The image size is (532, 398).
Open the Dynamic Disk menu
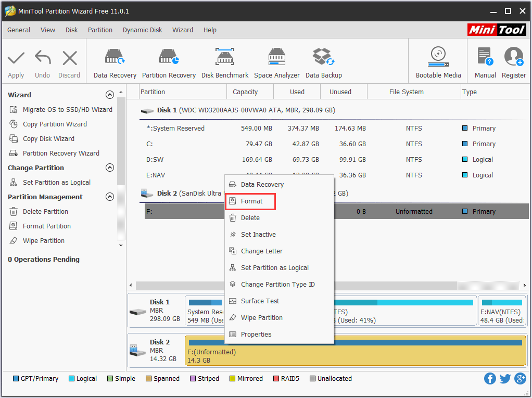coord(142,30)
